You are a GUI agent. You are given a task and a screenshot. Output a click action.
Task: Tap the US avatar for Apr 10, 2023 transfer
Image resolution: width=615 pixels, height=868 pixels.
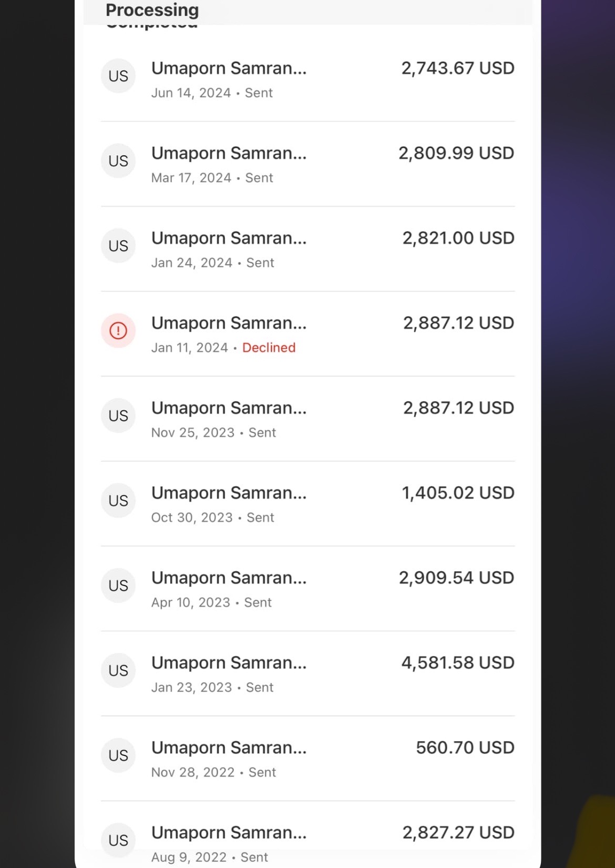(x=118, y=586)
